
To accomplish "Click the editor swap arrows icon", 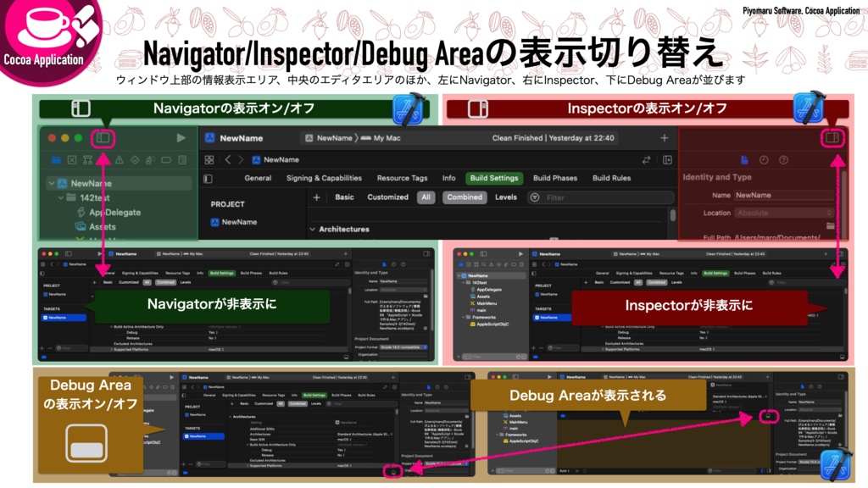I will [x=646, y=160].
